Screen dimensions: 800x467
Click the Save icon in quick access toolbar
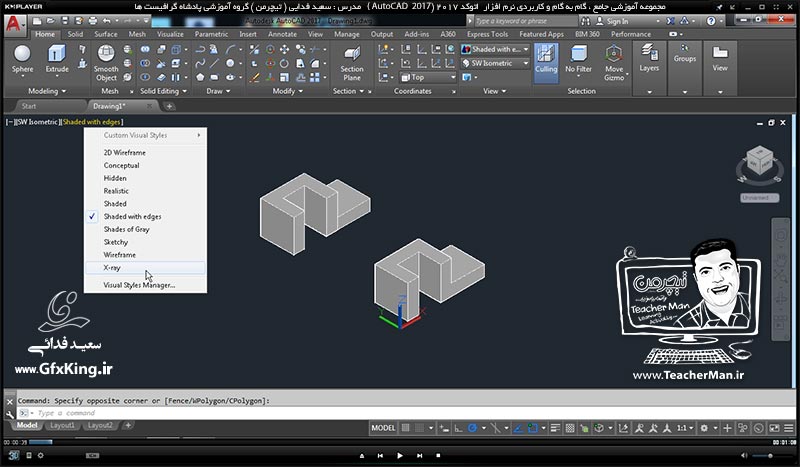[x=64, y=21]
